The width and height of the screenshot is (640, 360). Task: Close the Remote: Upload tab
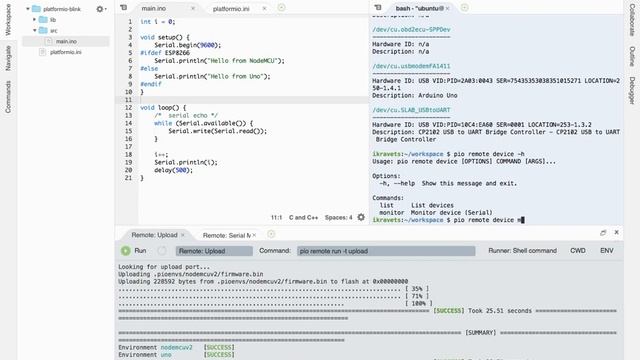coord(183,235)
